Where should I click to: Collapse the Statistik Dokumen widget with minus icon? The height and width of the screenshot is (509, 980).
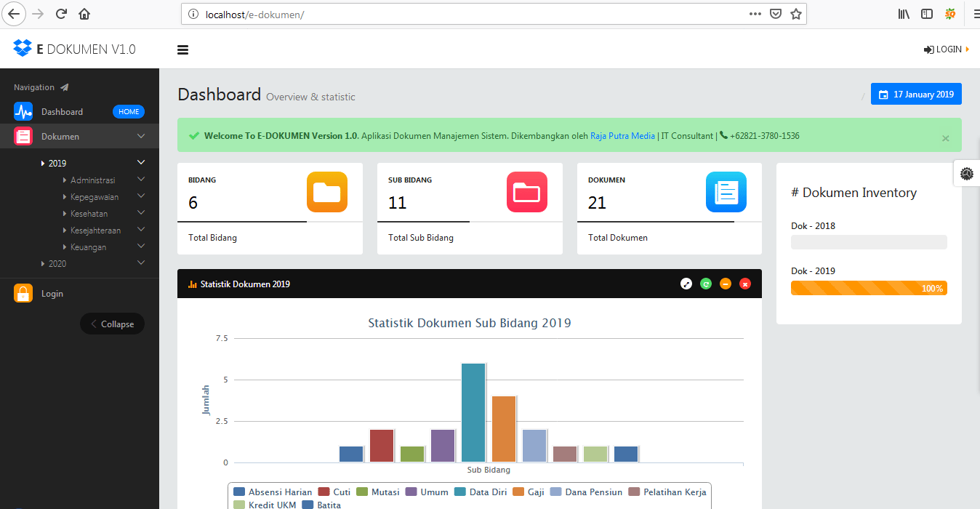click(726, 284)
